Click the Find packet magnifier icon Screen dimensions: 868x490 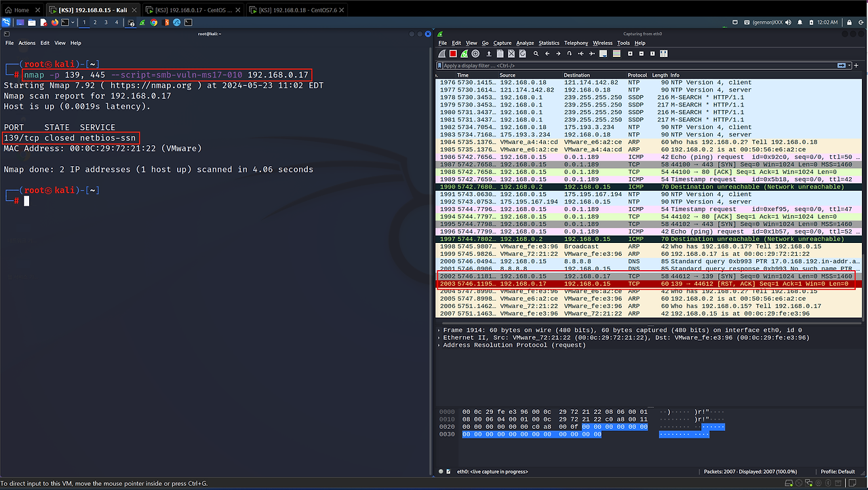536,54
